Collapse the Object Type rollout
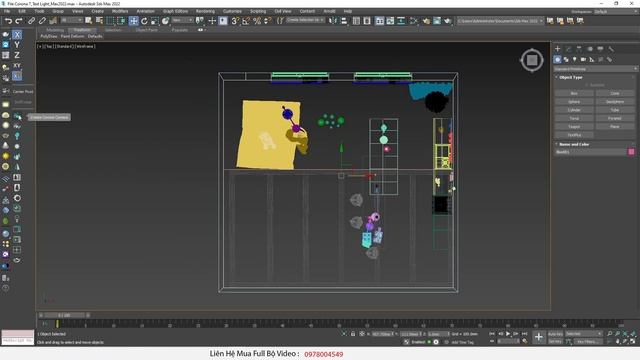The height and width of the screenshot is (360, 640). [571, 77]
